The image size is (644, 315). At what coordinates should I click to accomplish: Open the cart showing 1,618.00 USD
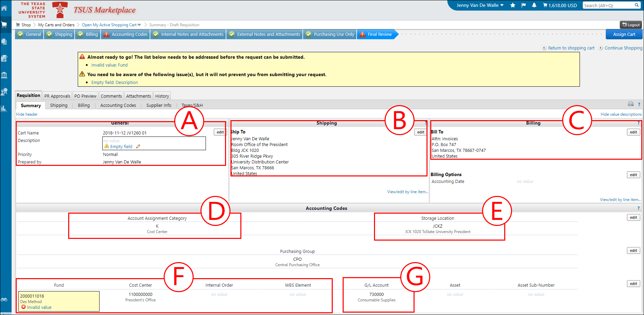click(560, 5)
